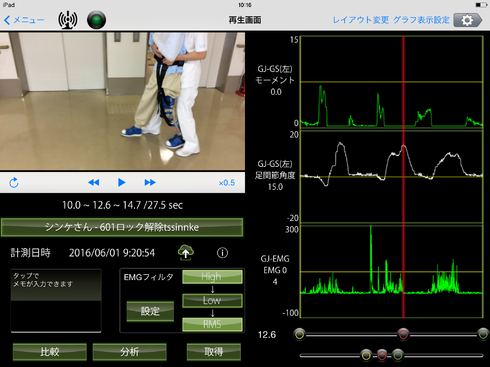This screenshot has width=490, height=367.
Task: Open the gear settings button
Action: coord(468,20)
